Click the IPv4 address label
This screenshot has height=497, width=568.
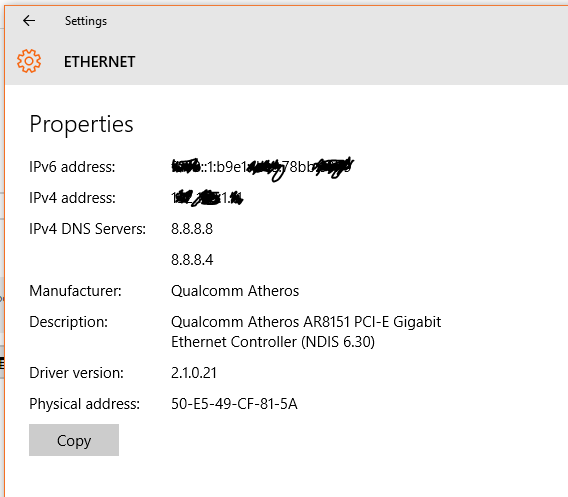(x=72, y=198)
